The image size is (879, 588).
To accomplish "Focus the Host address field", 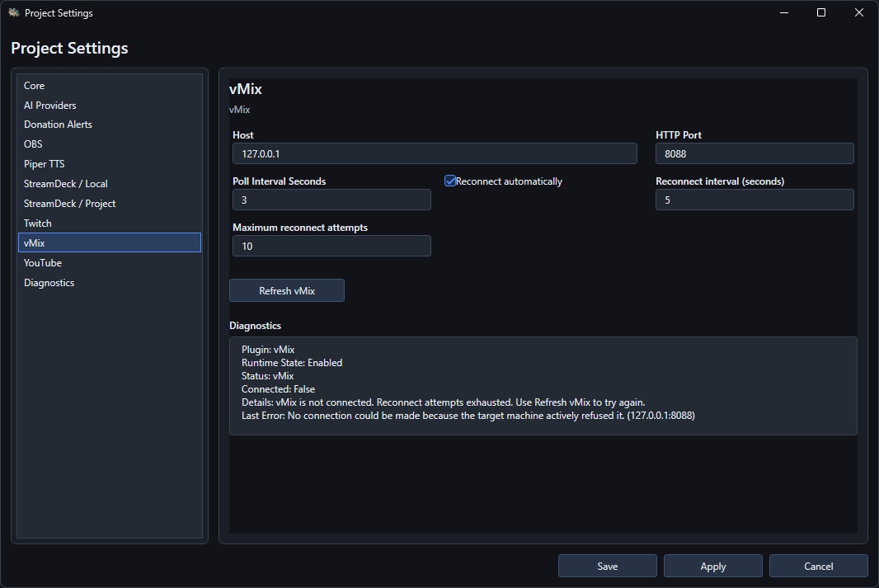I will (x=435, y=153).
